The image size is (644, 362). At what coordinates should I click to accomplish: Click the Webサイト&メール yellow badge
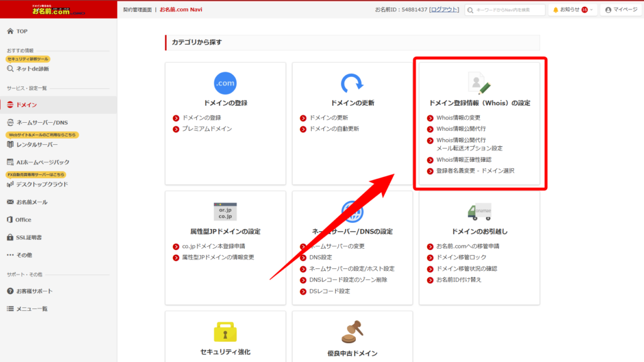42,135
